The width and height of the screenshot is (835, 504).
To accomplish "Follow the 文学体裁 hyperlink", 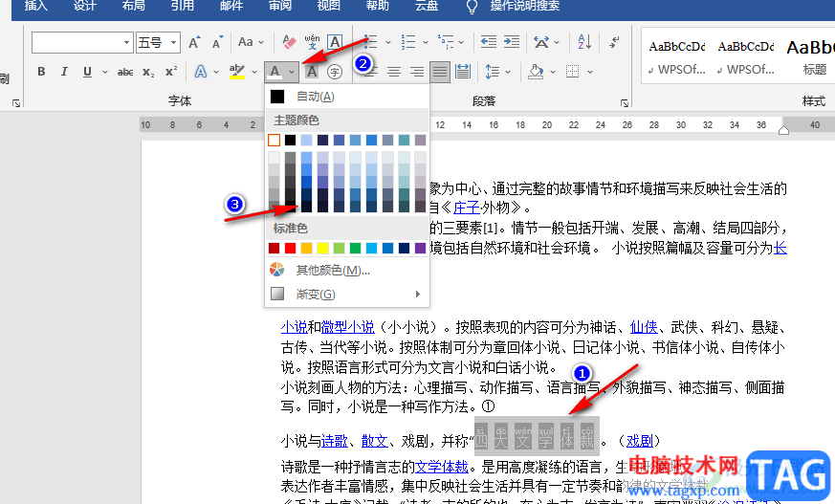I will 442,468.
